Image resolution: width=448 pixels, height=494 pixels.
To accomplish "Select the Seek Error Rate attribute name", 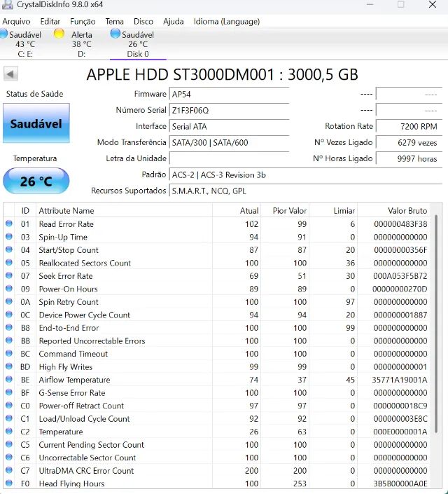I will tap(66, 276).
